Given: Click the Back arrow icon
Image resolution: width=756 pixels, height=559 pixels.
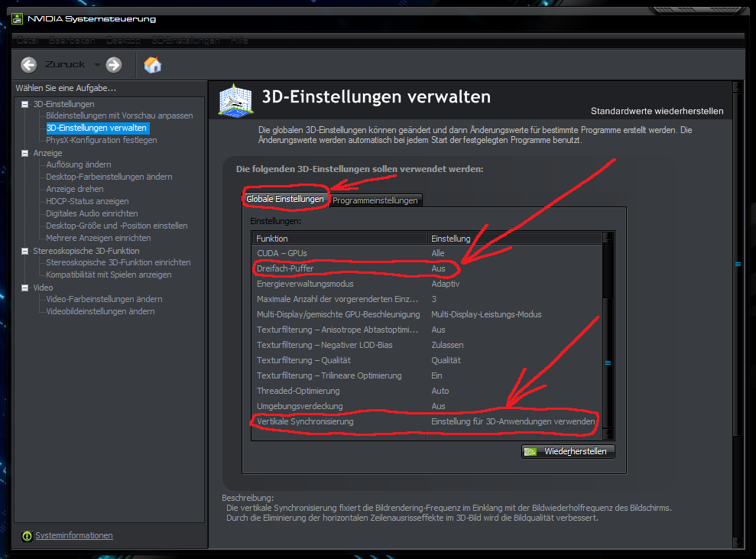Looking at the screenshot, I should [29, 65].
